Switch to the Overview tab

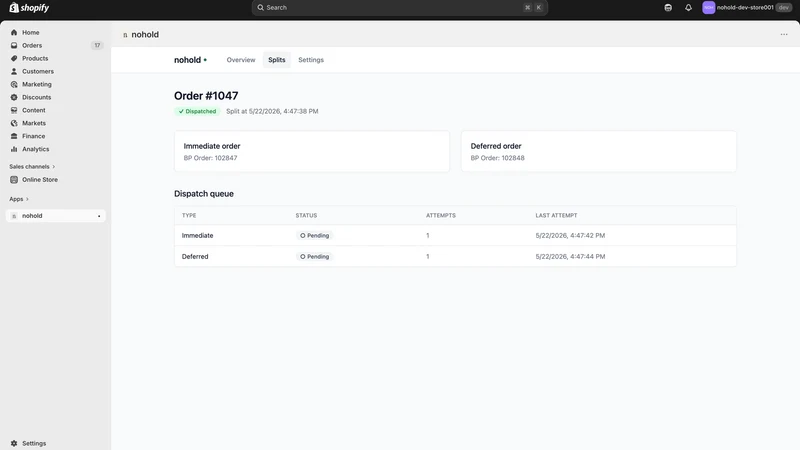coord(241,60)
